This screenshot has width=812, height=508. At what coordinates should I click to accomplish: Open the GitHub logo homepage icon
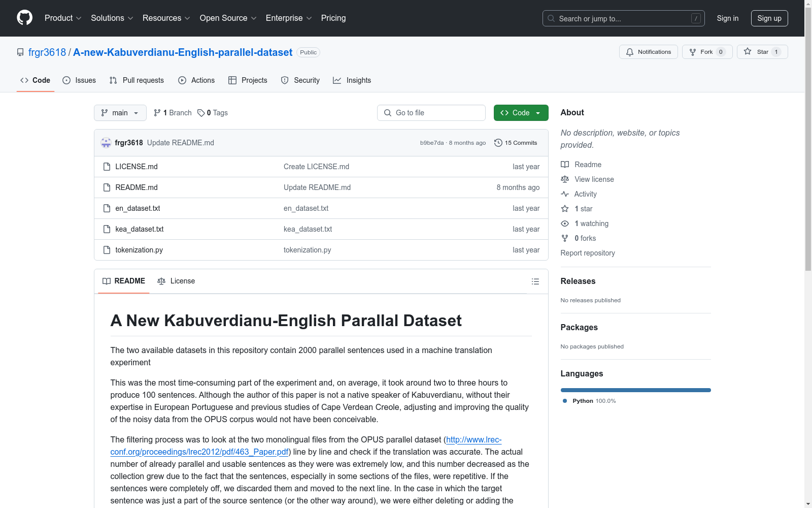[x=24, y=18]
